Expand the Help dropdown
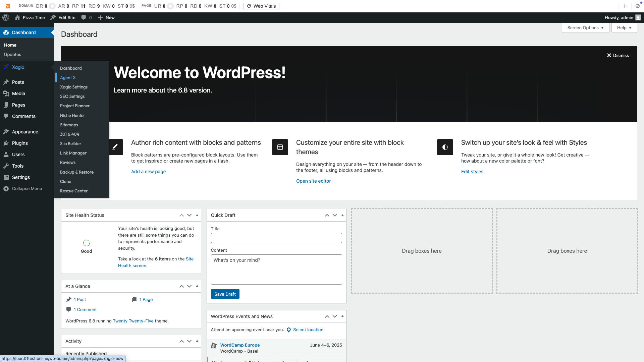644x362 pixels. (x=624, y=28)
